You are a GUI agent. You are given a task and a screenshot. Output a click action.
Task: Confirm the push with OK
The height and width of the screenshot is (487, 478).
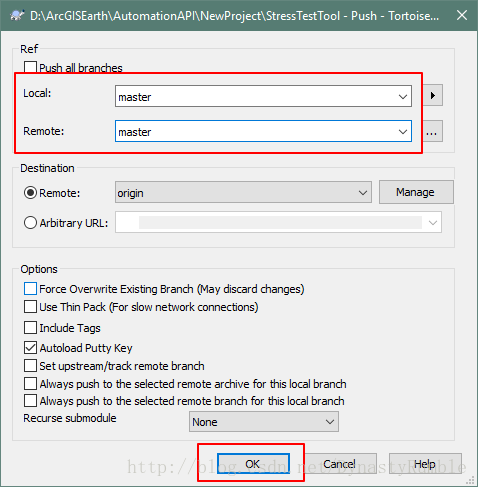click(x=253, y=464)
